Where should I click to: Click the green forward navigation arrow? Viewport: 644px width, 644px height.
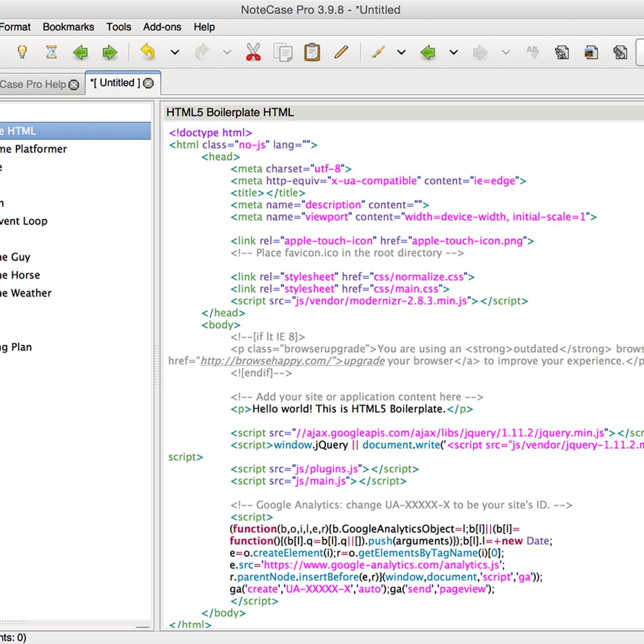[x=110, y=52]
